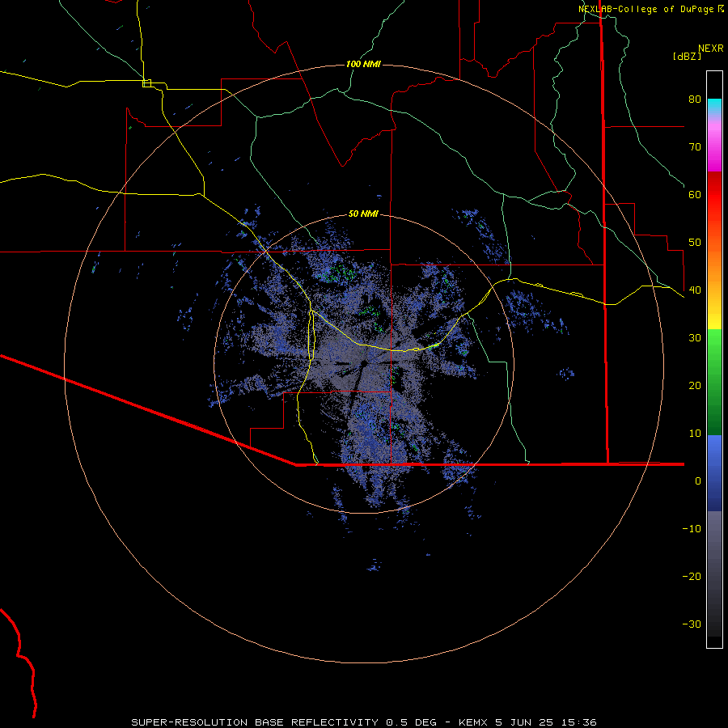
Task: Click the -20 value on the dBZ scale
Action: point(692,577)
